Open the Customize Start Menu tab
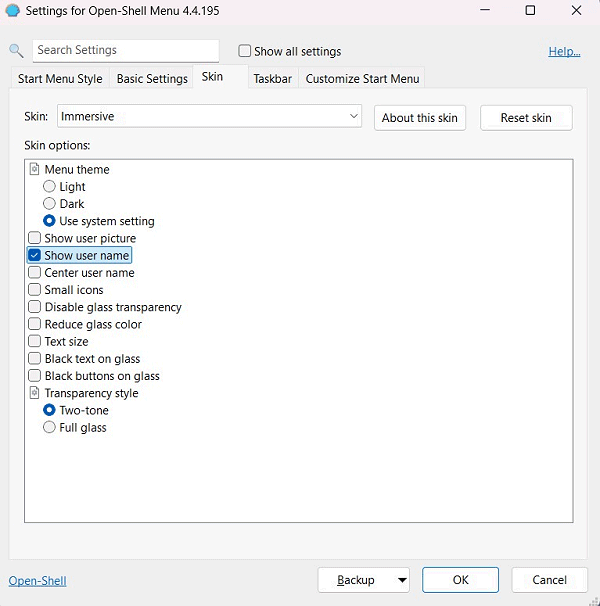 coord(363,79)
